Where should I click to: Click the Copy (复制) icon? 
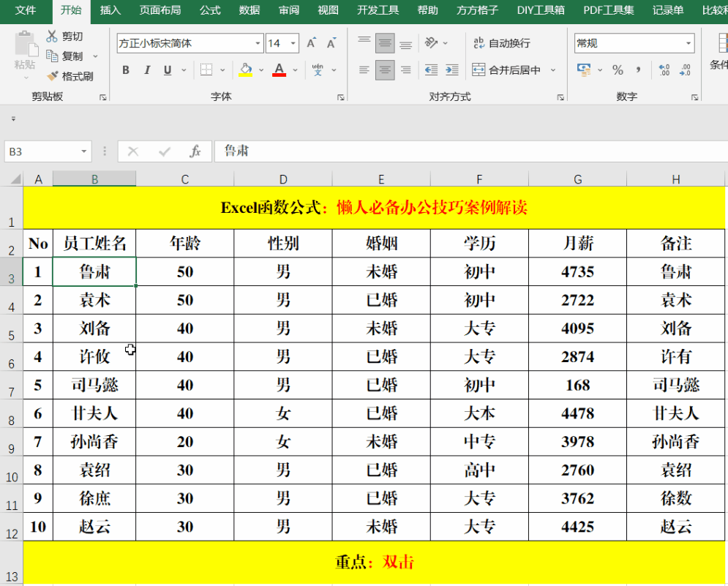(51, 56)
